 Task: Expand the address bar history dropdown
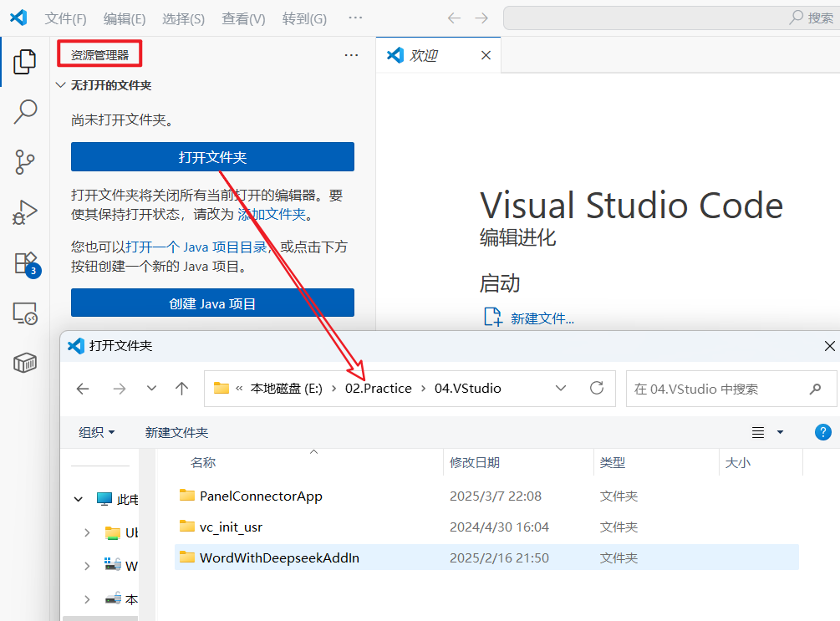(x=561, y=388)
